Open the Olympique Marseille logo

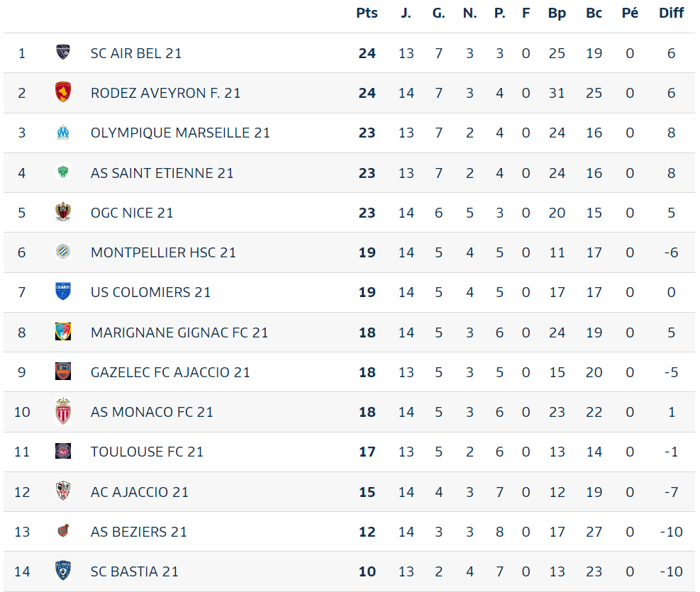click(63, 132)
